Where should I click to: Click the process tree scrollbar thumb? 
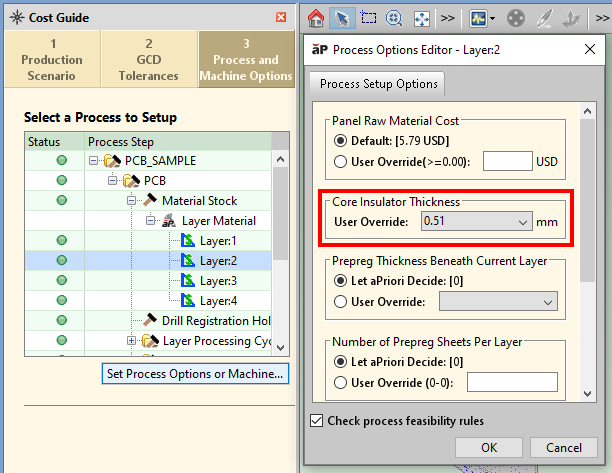coord(280,214)
